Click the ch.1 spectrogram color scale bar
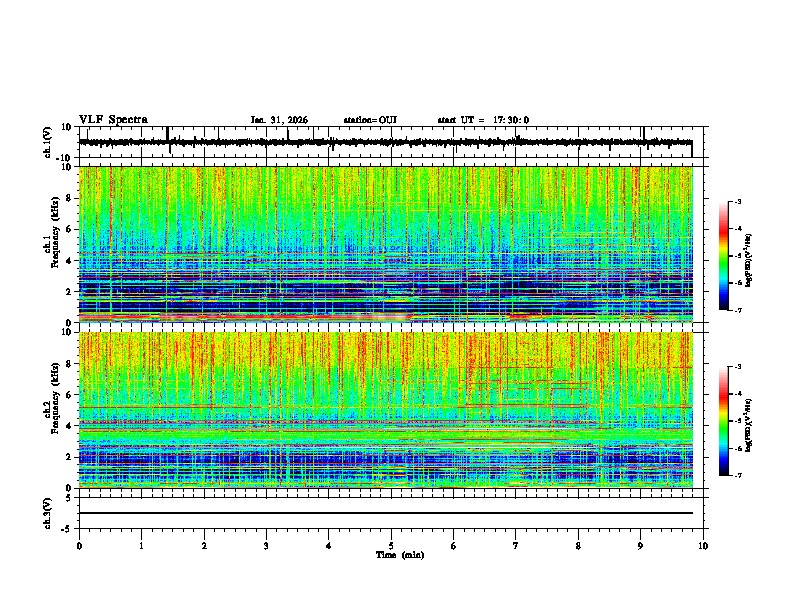The width and height of the screenshot is (792, 612). point(724,256)
